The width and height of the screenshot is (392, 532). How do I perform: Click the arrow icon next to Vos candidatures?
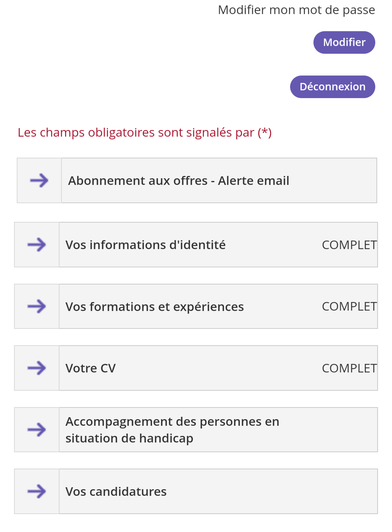pyautogui.click(x=37, y=492)
